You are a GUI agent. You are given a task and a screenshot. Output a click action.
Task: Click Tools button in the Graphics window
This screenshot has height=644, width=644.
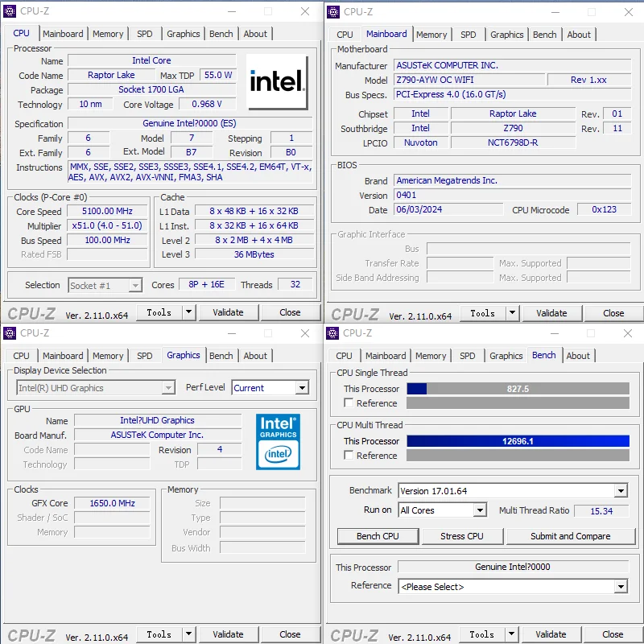pyautogui.click(x=159, y=634)
